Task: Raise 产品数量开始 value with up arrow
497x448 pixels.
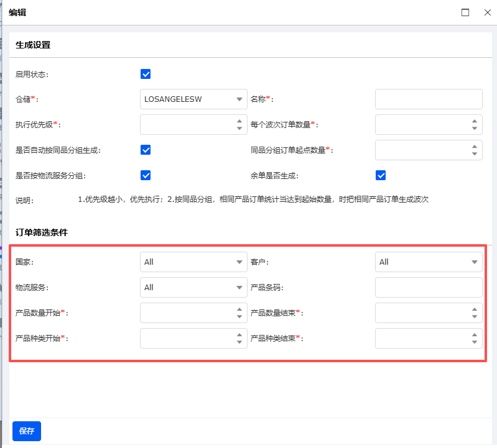Action: click(239, 309)
